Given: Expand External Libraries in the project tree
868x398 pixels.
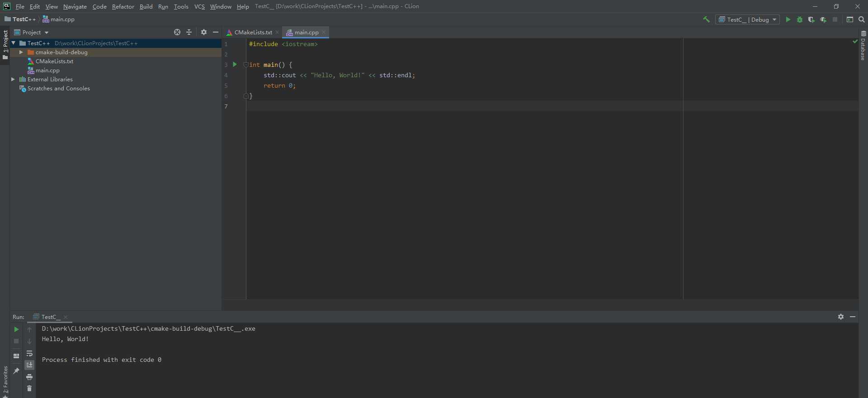Looking at the screenshot, I should click(x=13, y=79).
